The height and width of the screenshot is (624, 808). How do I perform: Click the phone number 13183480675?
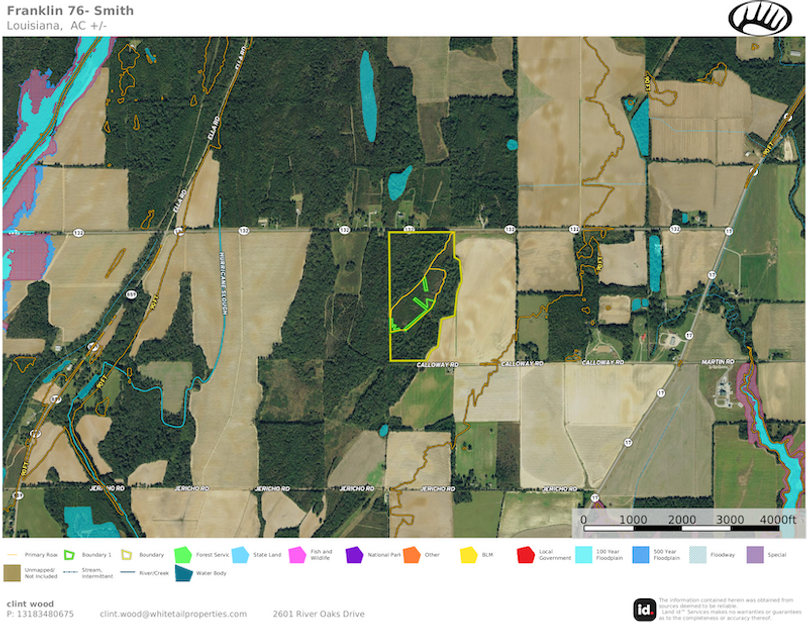[40, 614]
